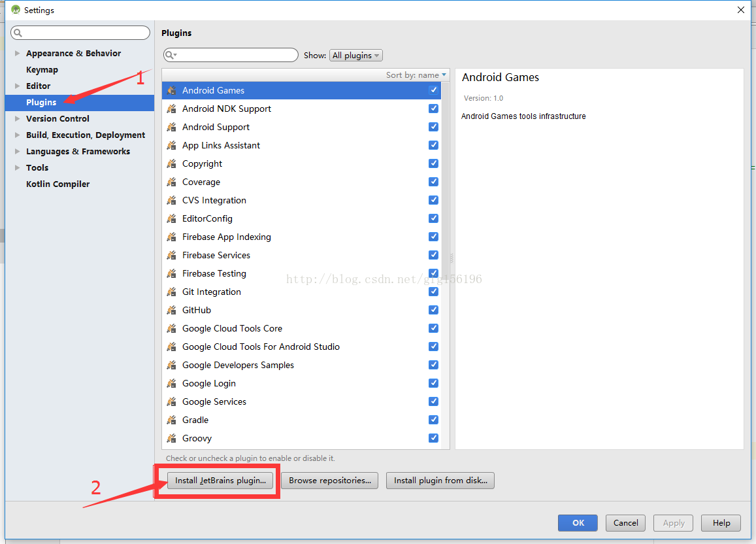Expand the Version Control section
Viewport: 756px width, 544px height.
18,118
